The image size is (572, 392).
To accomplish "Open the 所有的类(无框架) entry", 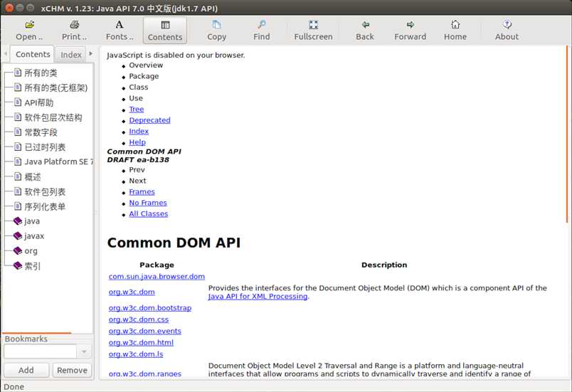I will 55,88.
